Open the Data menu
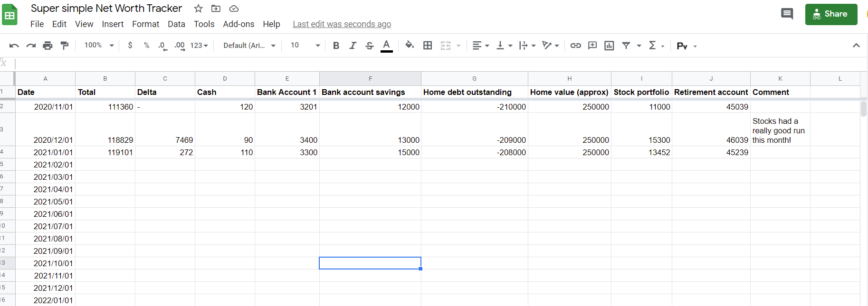The image size is (868, 306). 176,24
